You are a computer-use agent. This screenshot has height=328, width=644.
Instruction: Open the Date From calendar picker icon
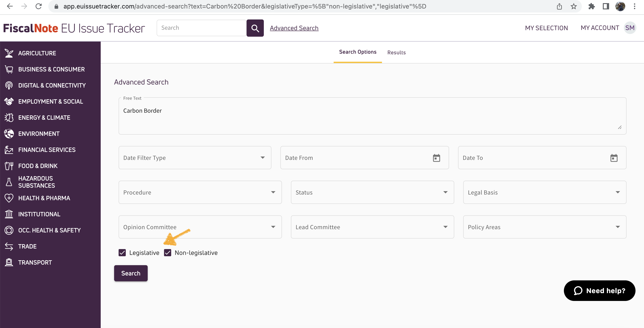436,158
